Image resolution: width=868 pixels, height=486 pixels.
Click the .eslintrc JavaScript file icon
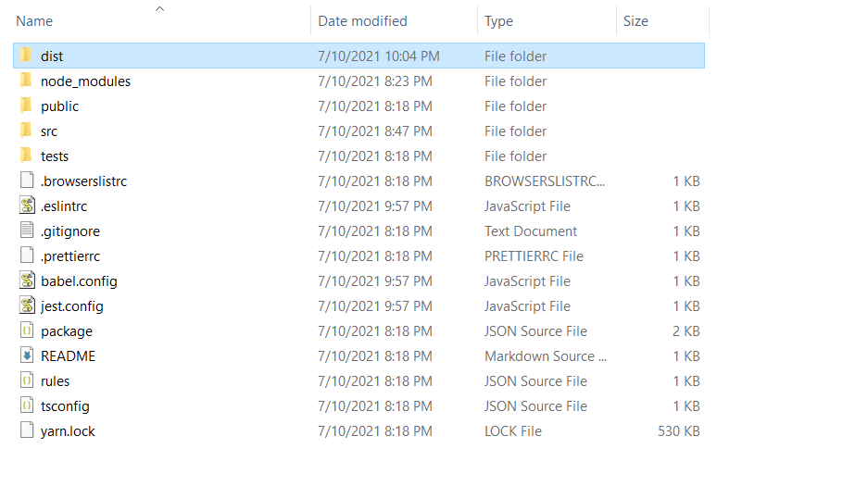tap(26, 206)
